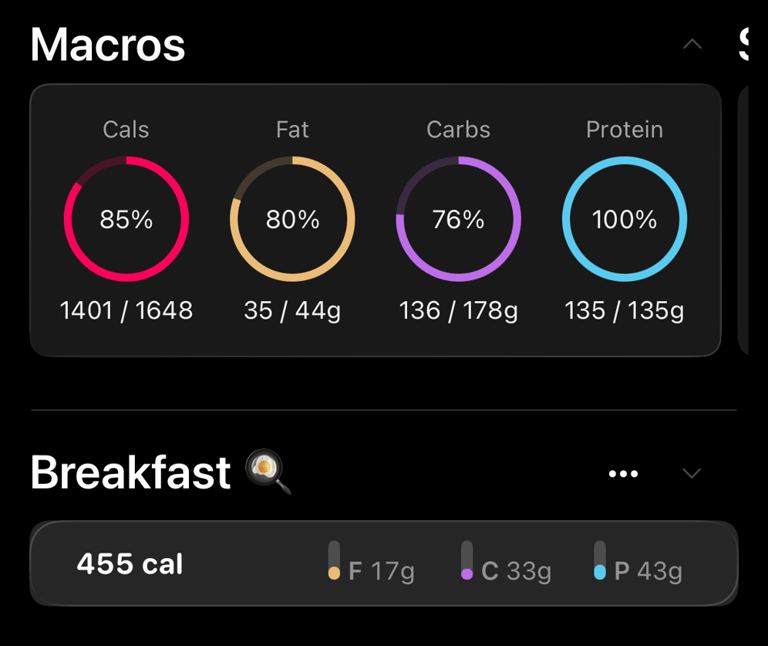768x646 pixels.
Task: Select the 35 / 44g fat value
Action: [292, 310]
